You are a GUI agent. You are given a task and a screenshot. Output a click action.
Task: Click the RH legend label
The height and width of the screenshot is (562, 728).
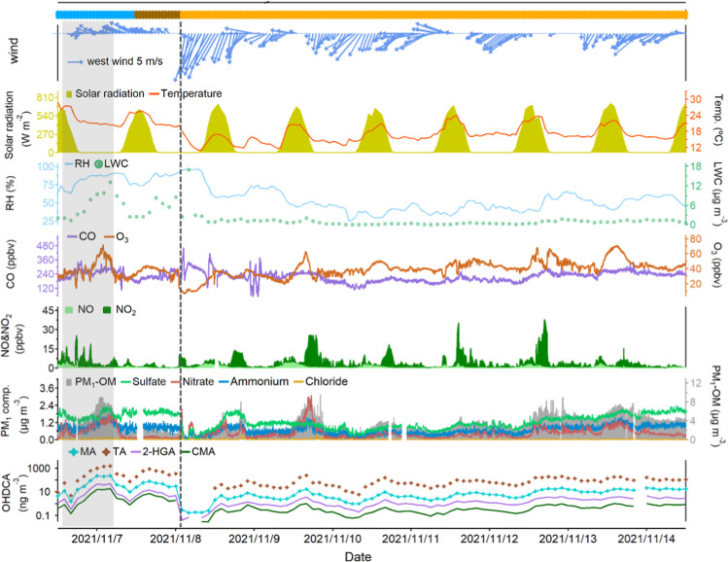click(83, 164)
